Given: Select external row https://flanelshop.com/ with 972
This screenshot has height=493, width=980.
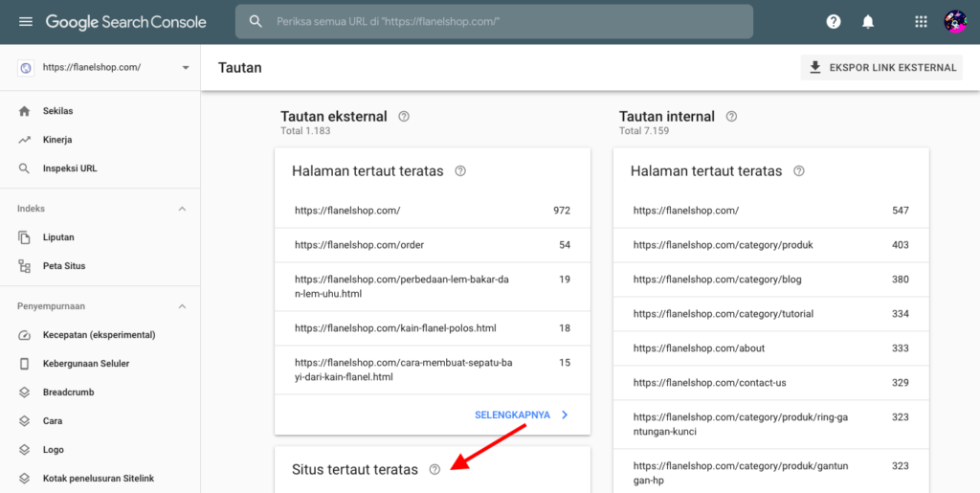Looking at the screenshot, I should (433, 211).
